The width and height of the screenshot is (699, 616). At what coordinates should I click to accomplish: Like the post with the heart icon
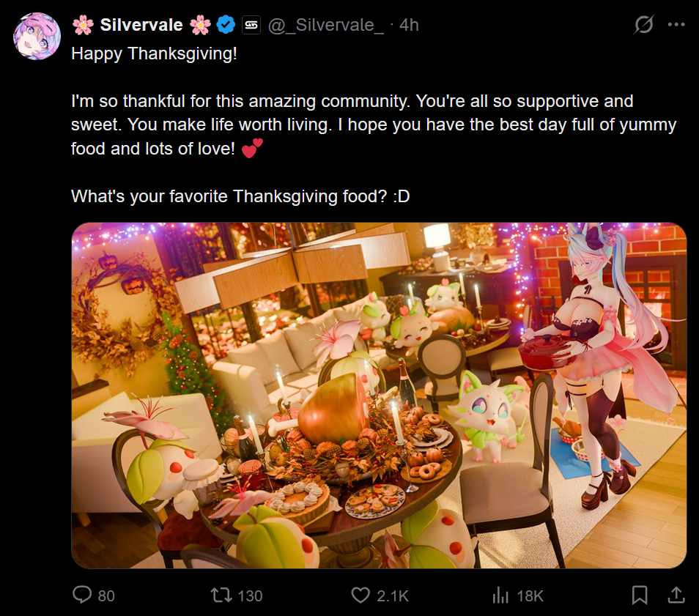coord(360,595)
